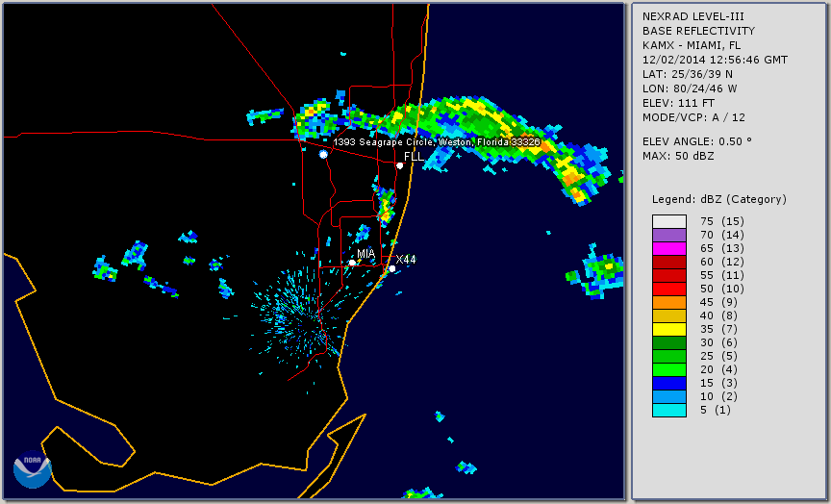Click the X44 map label

406,259
